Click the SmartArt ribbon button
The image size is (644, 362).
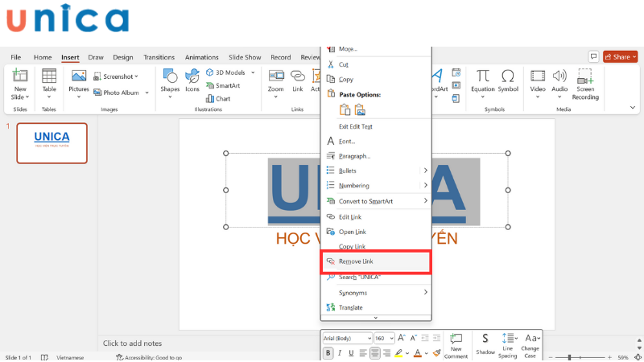click(x=223, y=86)
